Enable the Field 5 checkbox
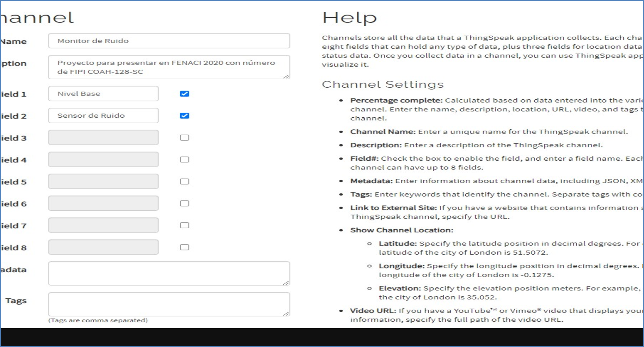 185,181
